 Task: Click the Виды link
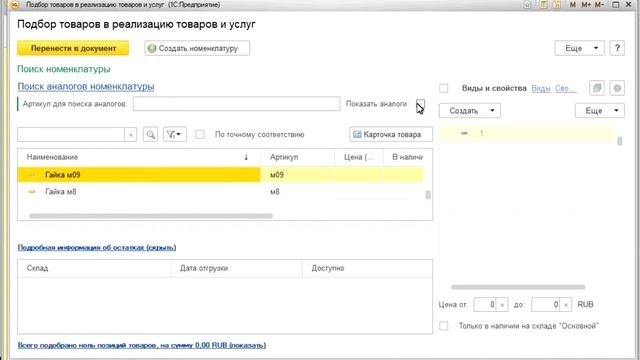(541, 88)
